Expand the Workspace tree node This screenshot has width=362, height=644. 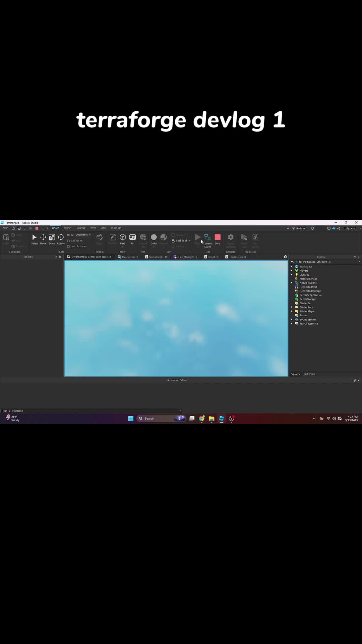[x=291, y=267]
